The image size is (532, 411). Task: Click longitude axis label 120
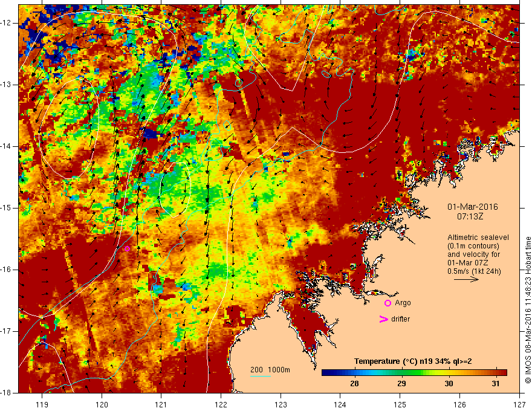(102, 404)
